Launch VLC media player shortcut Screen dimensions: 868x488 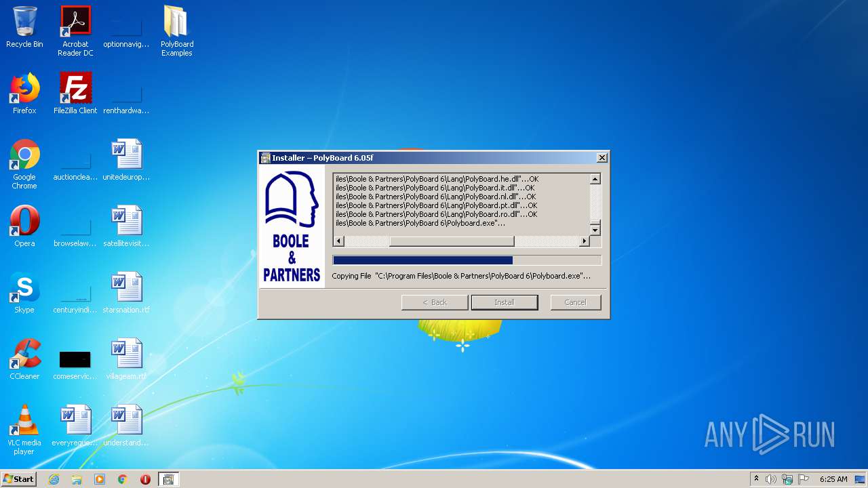[24, 430]
